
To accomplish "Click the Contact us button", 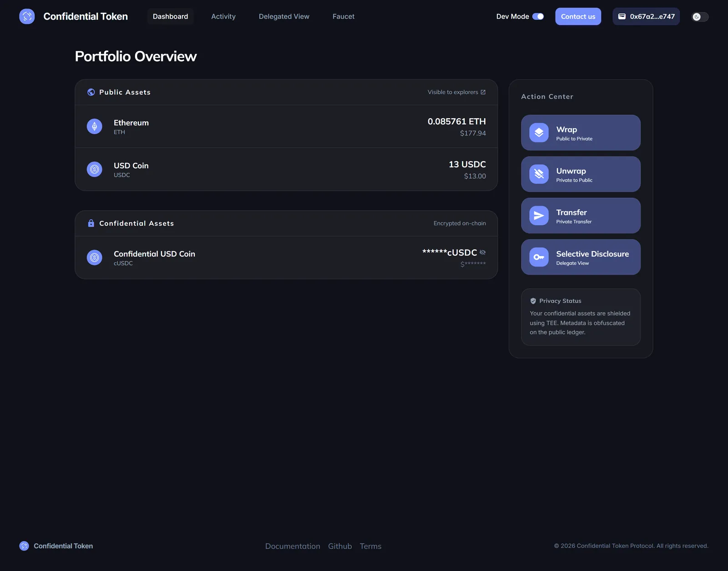I will point(578,16).
